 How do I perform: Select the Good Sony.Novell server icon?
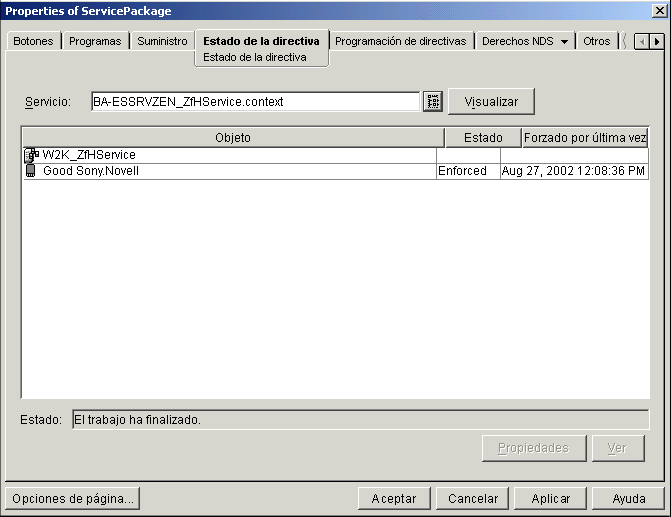click(30, 170)
